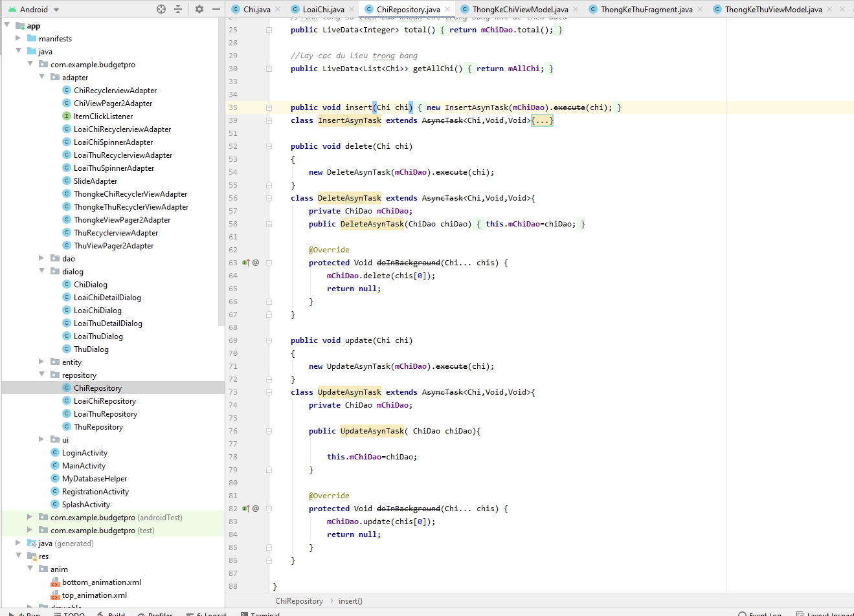Viewport: 854px width, 616px height.
Task: Expand the entity package
Action: [41, 362]
